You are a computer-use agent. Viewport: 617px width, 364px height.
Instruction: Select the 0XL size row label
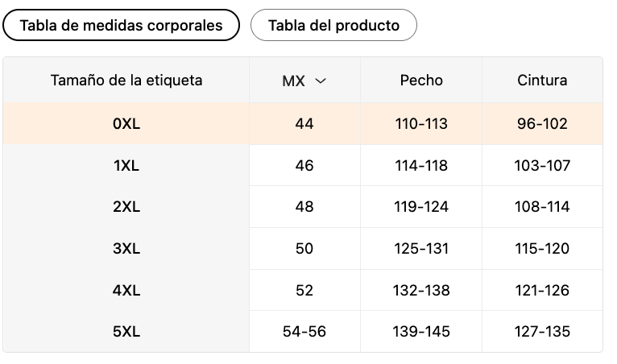click(126, 124)
